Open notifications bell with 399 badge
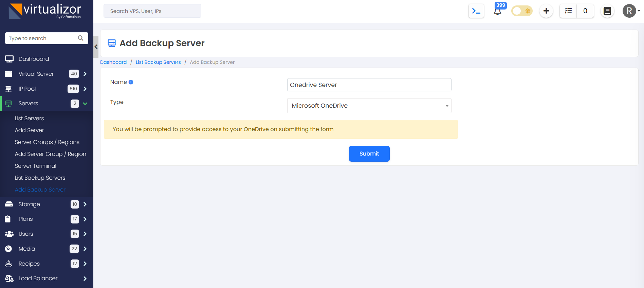Screen dimensions: 644x288 click(498, 11)
